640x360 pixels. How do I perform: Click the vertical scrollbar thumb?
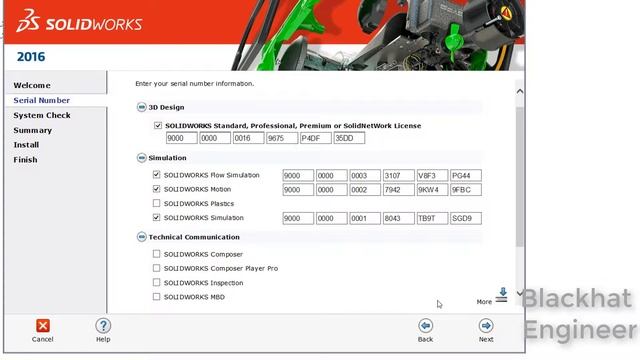coord(520,177)
